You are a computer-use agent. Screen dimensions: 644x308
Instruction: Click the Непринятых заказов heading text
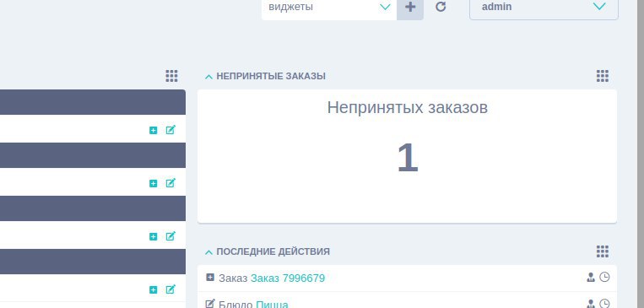[408, 108]
